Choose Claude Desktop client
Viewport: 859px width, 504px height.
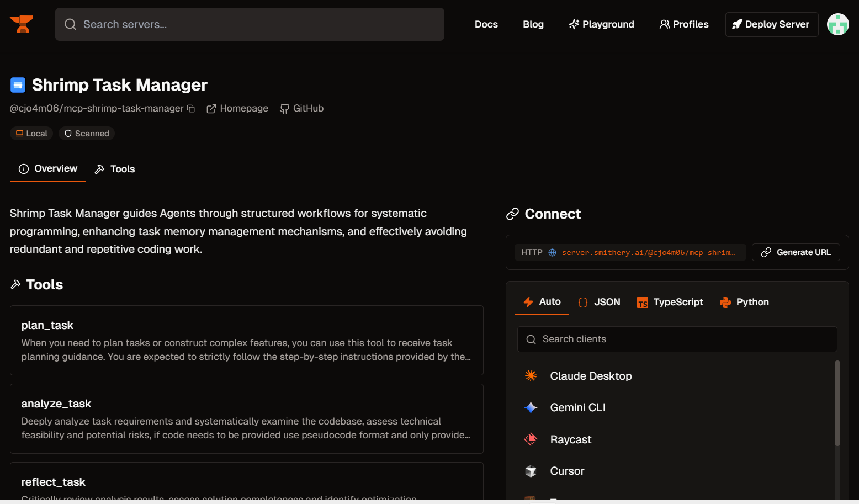[676, 376]
